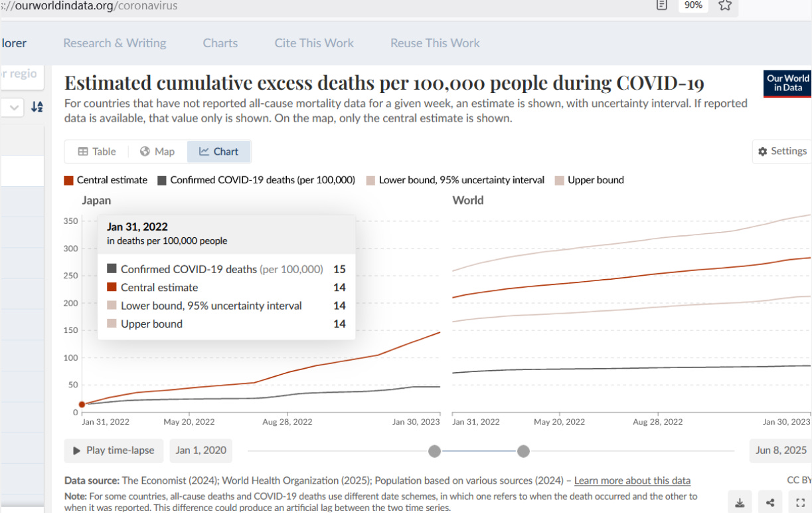
Task: Click Lower bound uncertainty interval legend entry
Action: point(455,180)
